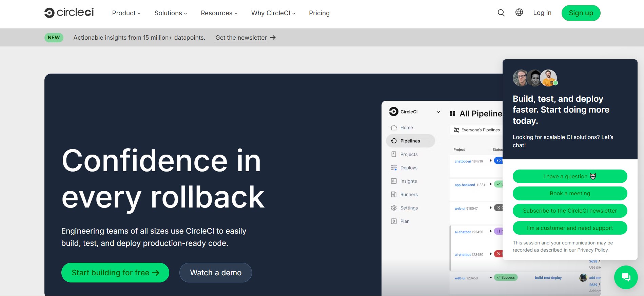Expand the app-backend 113811 row triangle
644x296 pixels.
pos(491,184)
